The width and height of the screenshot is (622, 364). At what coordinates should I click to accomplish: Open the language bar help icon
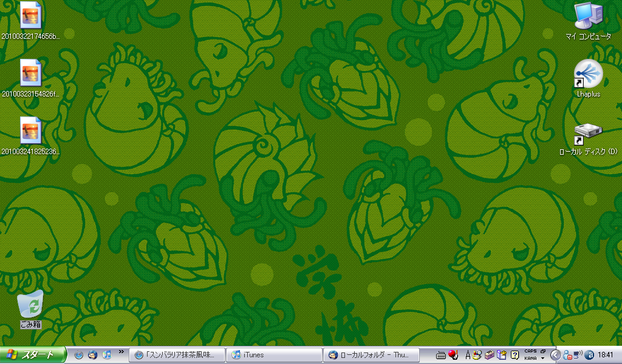click(514, 356)
